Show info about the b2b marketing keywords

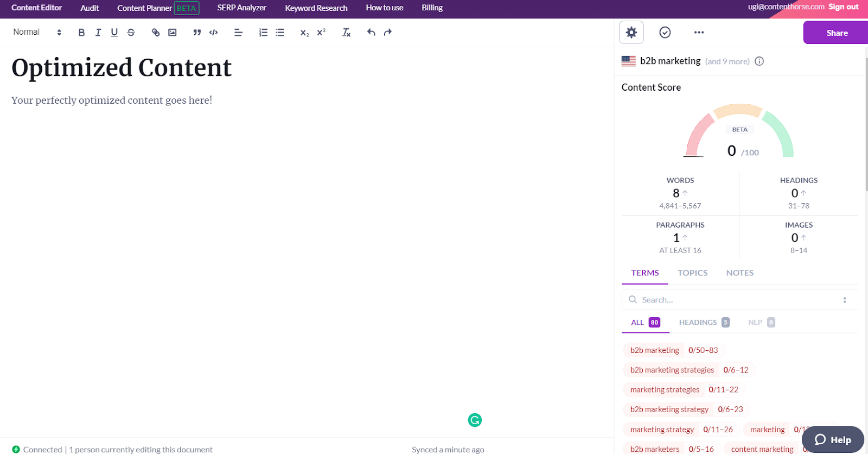[x=759, y=61]
